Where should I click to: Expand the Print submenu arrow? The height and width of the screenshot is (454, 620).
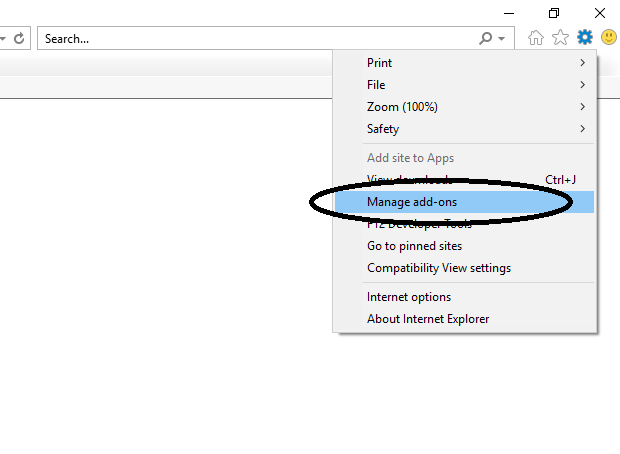[582, 62]
